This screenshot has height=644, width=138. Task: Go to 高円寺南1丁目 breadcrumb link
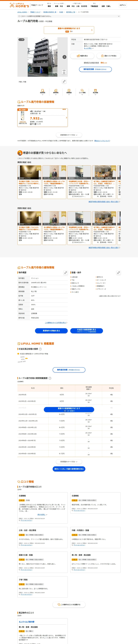pyautogui.click(x=71, y=12)
